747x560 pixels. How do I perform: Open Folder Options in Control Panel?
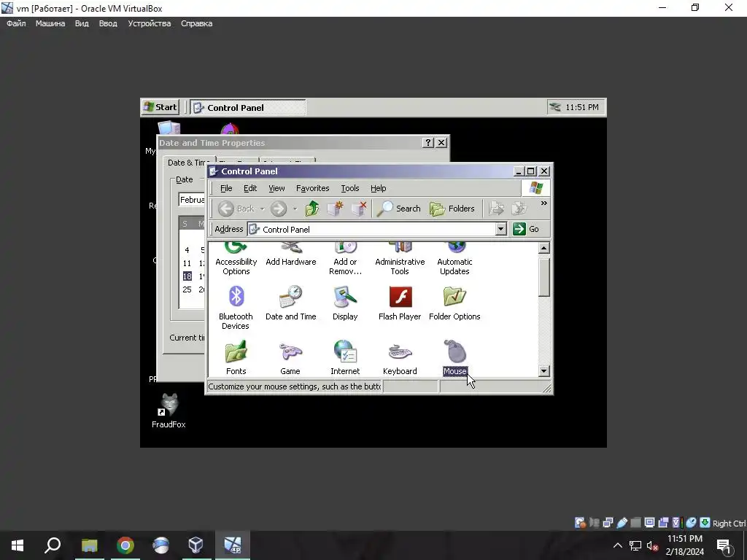454,303
